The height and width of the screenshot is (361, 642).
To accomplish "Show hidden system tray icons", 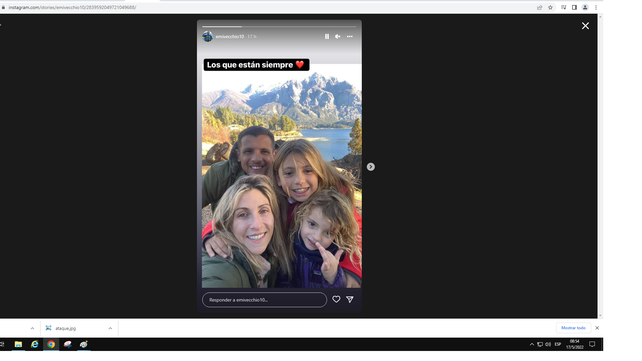I will point(531,344).
